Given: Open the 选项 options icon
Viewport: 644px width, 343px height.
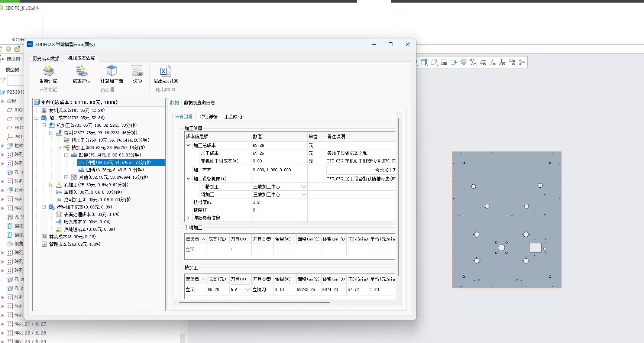Looking at the screenshot, I should coord(137,71).
